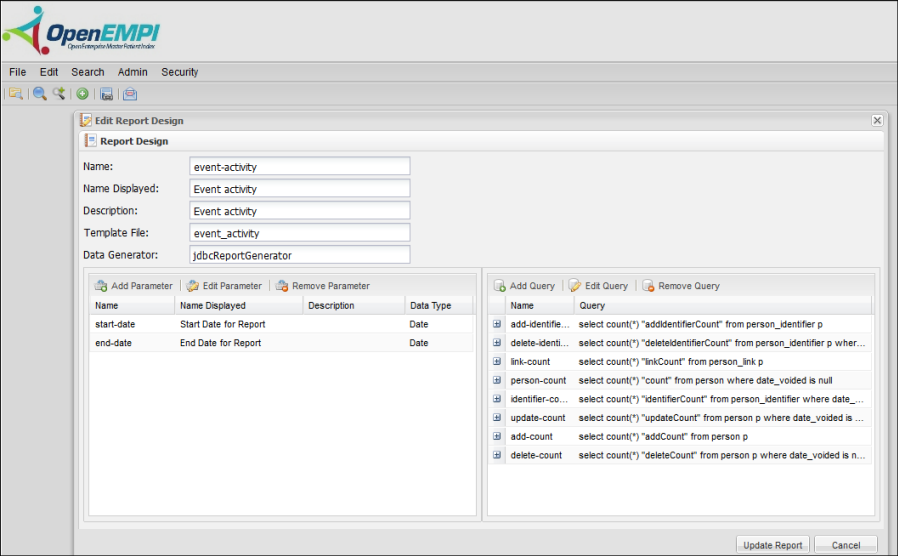Image resolution: width=898 pixels, height=556 pixels.
Task: Open the Edit menu
Action: (49, 72)
